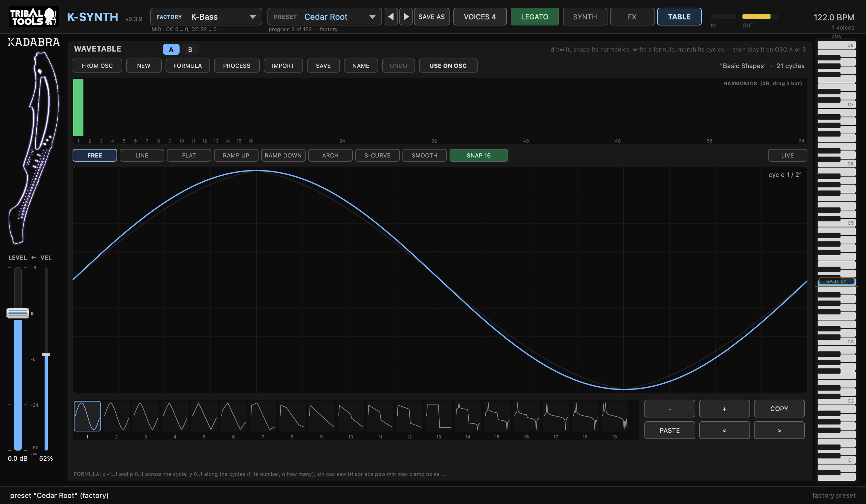Open the PRESET Cedar Root dropdown
Viewport: 866px width, 504px height.
click(x=324, y=17)
